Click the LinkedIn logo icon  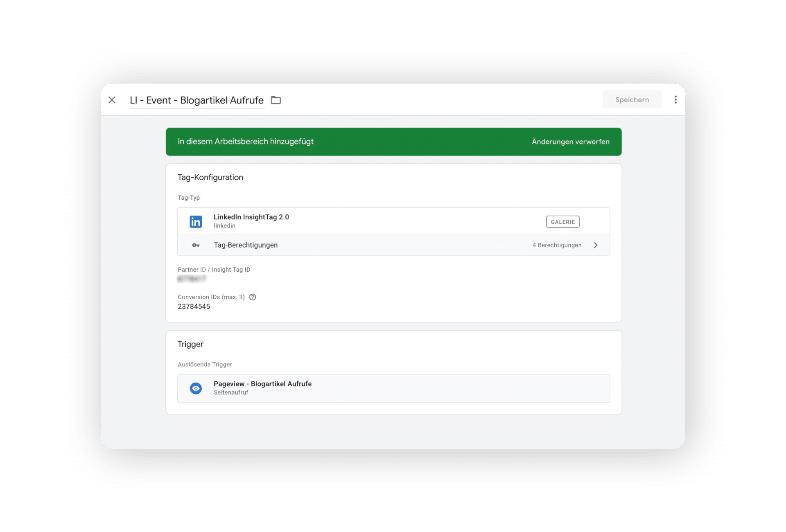pyautogui.click(x=196, y=221)
